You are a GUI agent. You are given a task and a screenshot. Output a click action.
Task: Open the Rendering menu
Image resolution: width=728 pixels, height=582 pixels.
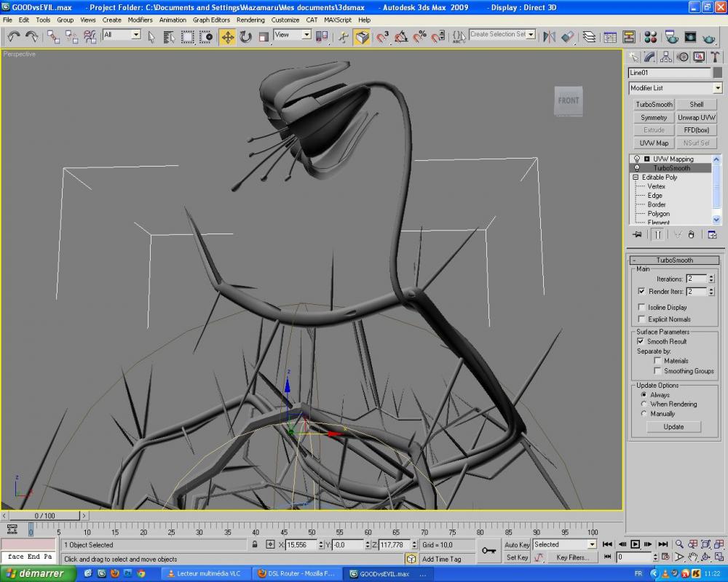(x=250, y=20)
